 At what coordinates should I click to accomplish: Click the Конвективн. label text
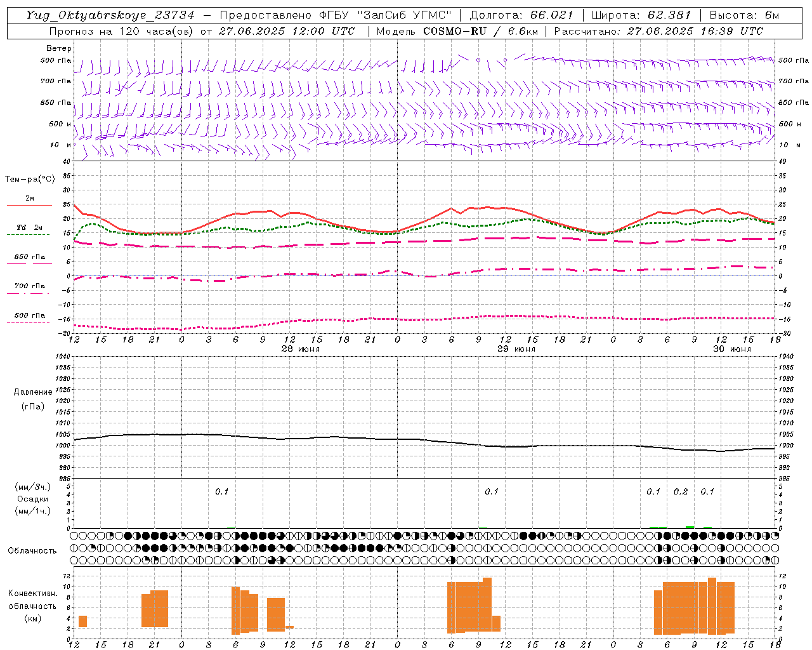(x=32, y=594)
